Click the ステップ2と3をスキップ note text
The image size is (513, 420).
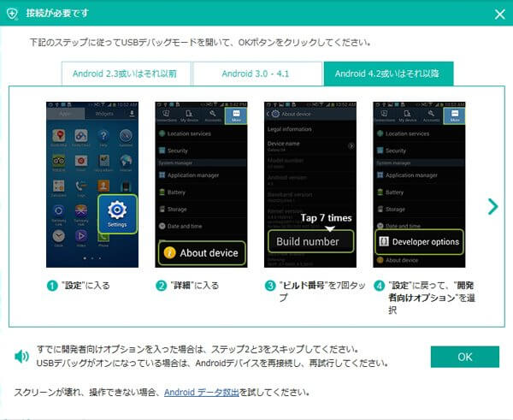pyautogui.click(x=198, y=349)
